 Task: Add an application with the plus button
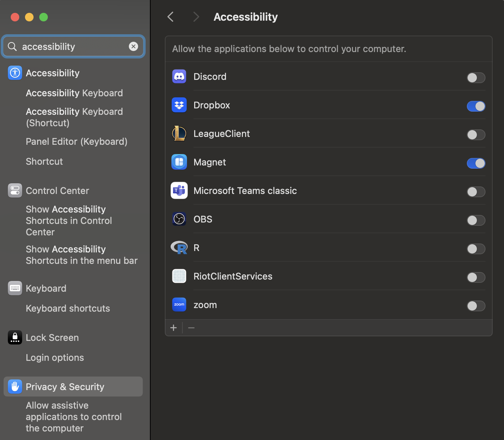click(x=174, y=328)
